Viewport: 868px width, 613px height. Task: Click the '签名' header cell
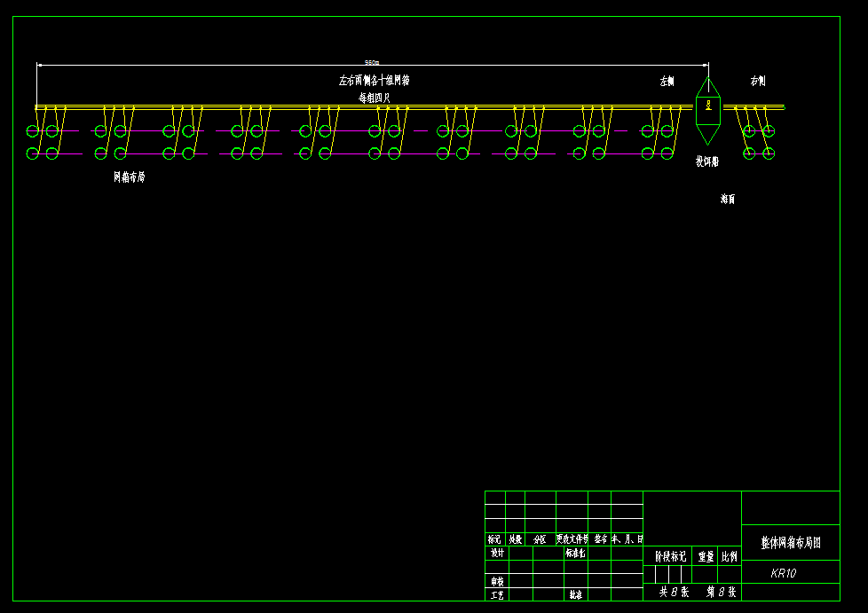pos(601,538)
